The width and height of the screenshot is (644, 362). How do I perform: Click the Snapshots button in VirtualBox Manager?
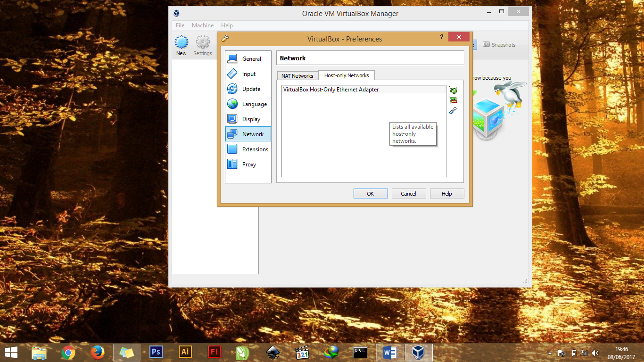499,45
